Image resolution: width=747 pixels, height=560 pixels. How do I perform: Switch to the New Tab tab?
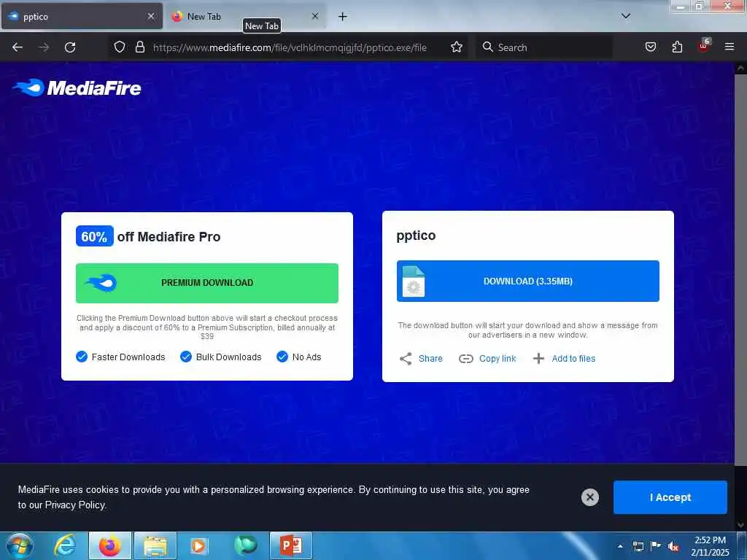pos(245,17)
